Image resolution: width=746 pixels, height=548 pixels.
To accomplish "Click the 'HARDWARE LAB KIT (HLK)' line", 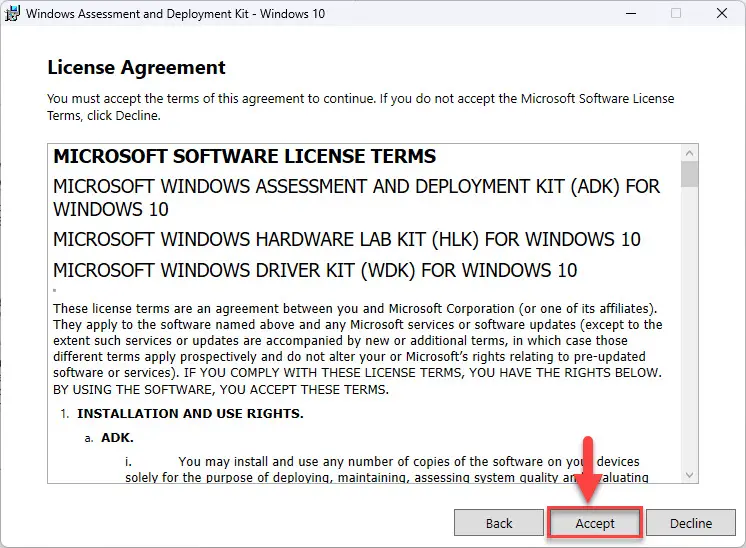I will [347, 239].
